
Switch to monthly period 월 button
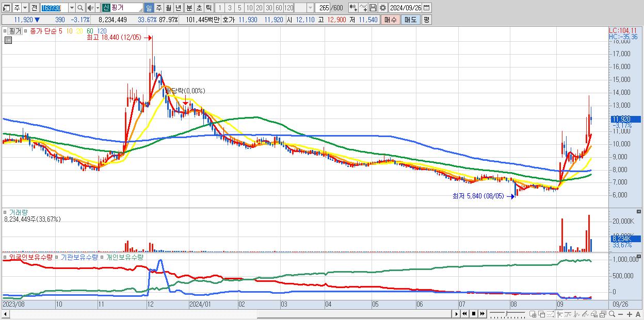[168, 8]
